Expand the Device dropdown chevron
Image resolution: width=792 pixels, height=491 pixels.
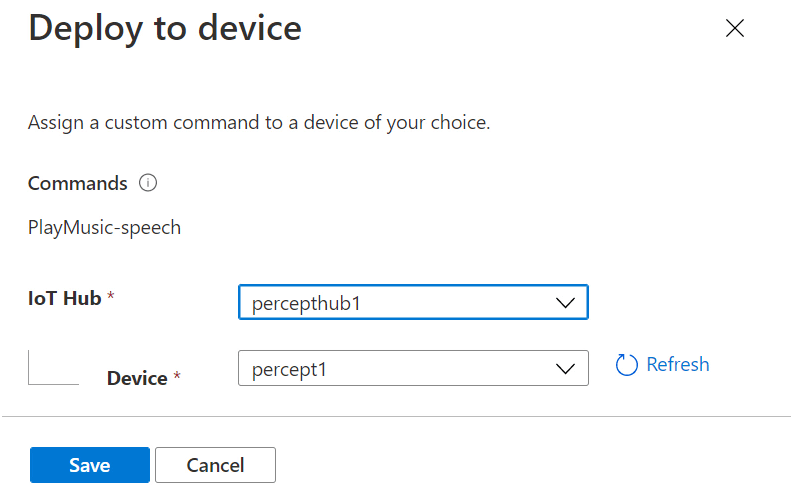coord(565,369)
